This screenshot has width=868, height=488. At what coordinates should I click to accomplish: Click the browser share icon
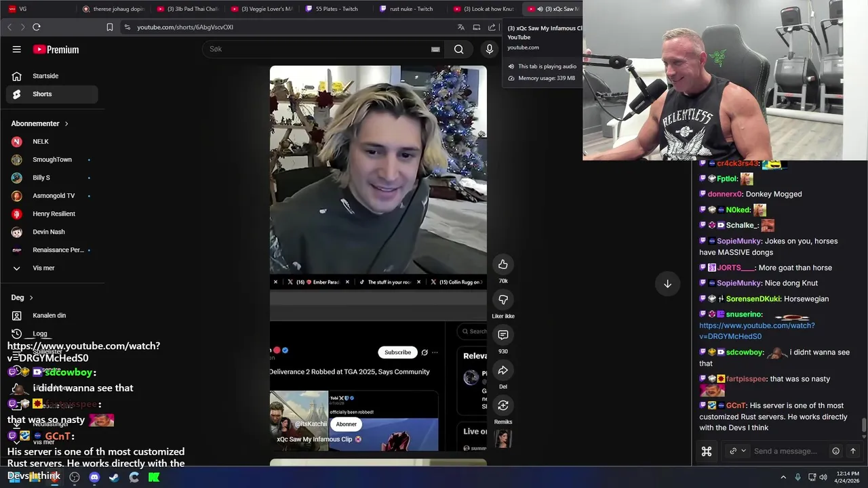pyautogui.click(x=492, y=27)
